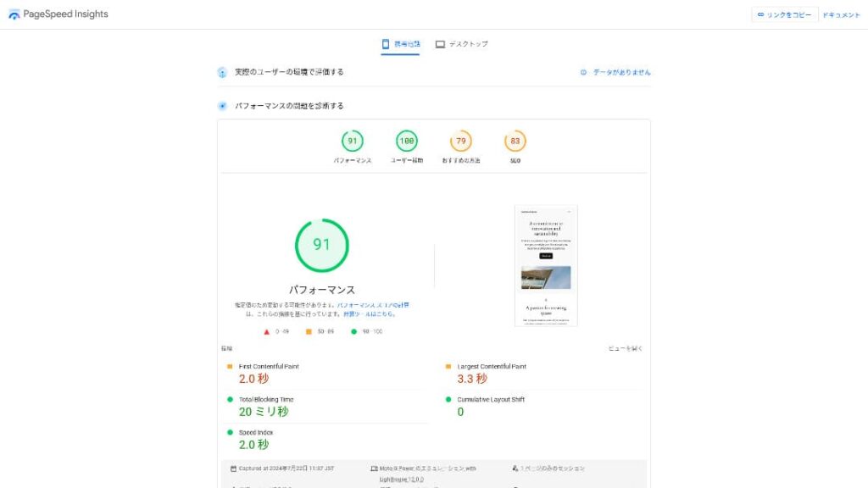Click the desktop monitor tab icon

click(x=440, y=44)
